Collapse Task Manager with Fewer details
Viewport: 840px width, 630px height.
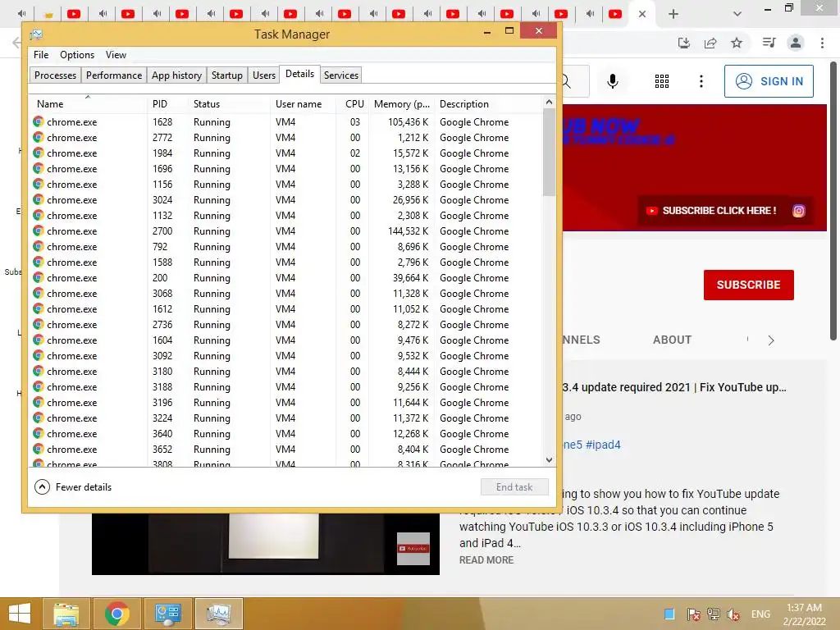tap(73, 487)
